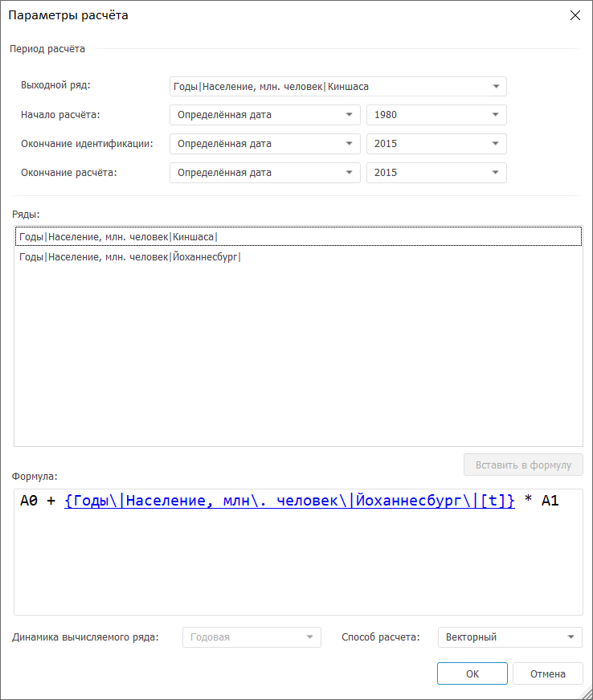
Task: Open Окончание расчёта year 2015 dropdown
Action: (x=436, y=173)
